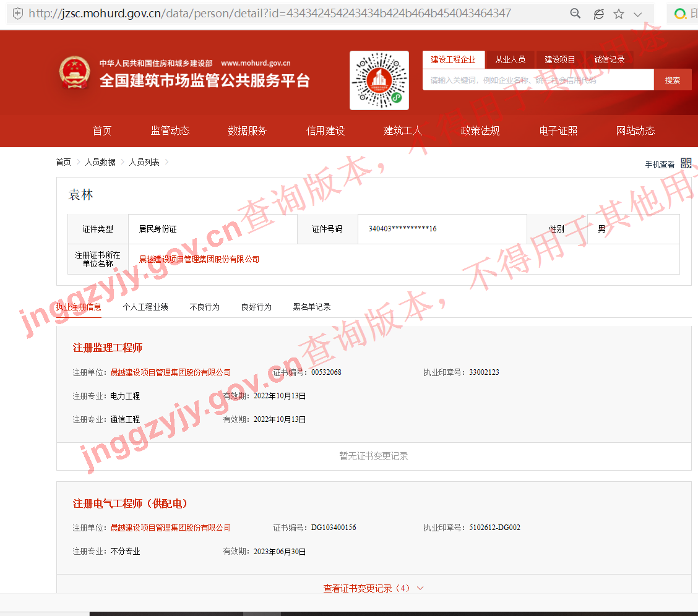Click the green search engine icon
The image size is (698, 616).
[x=681, y=14]
